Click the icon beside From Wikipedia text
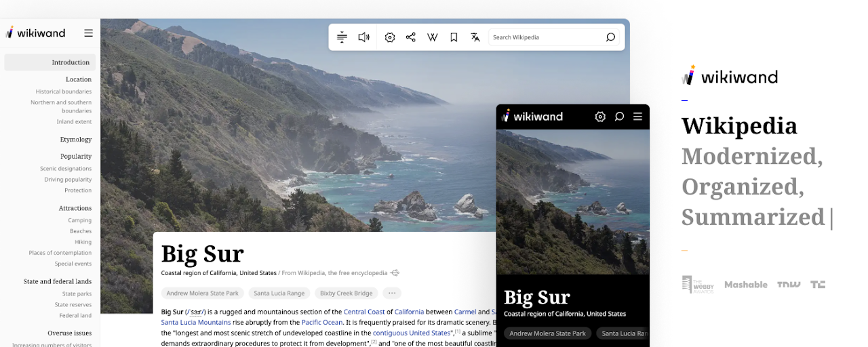Image resolution: width=868 pixels, height=347 pixels. [x=395, y=273]
